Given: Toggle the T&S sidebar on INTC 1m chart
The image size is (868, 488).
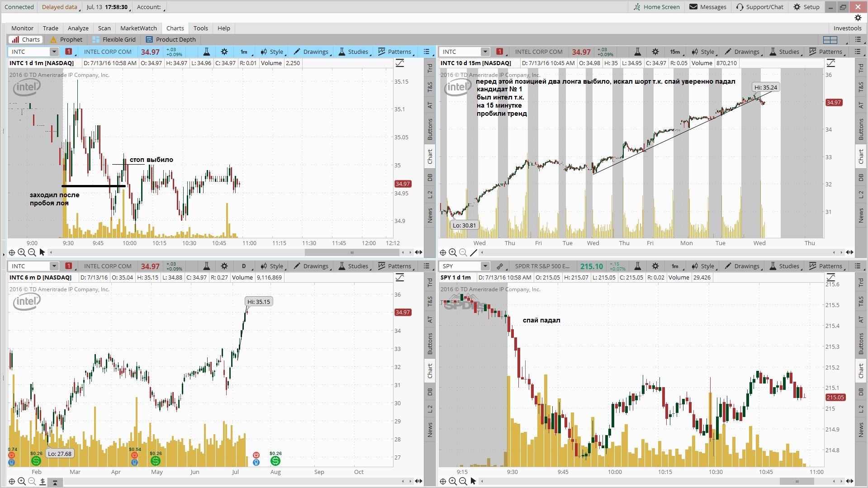Looking at the screenshot, I should click(x=430, y=87).
